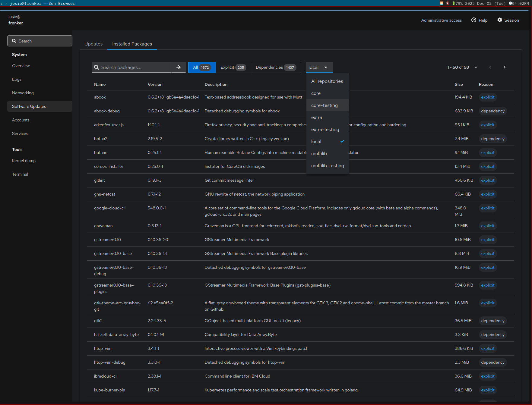The height and width of the screenshot is (405, 532).
Task: Toggle the Explicit 235 filter
Action: [233, 67]
